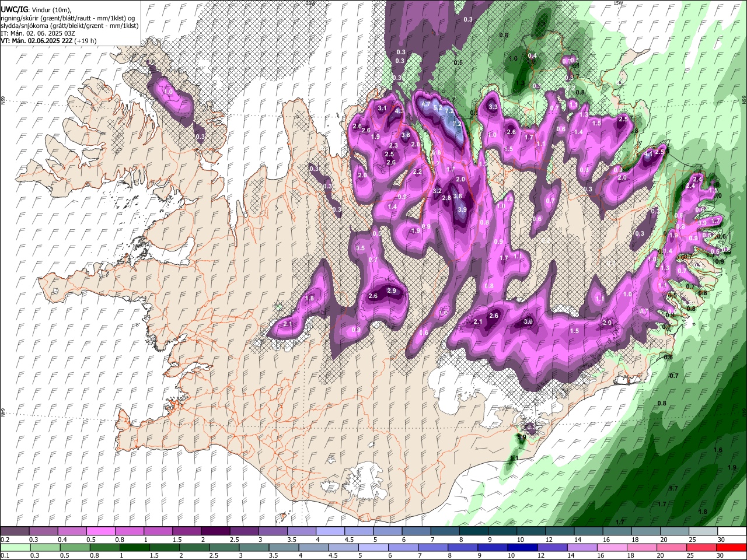
Task: Select the lavender swatch at 4 in upper legend
Action: (x=330, y=531)
